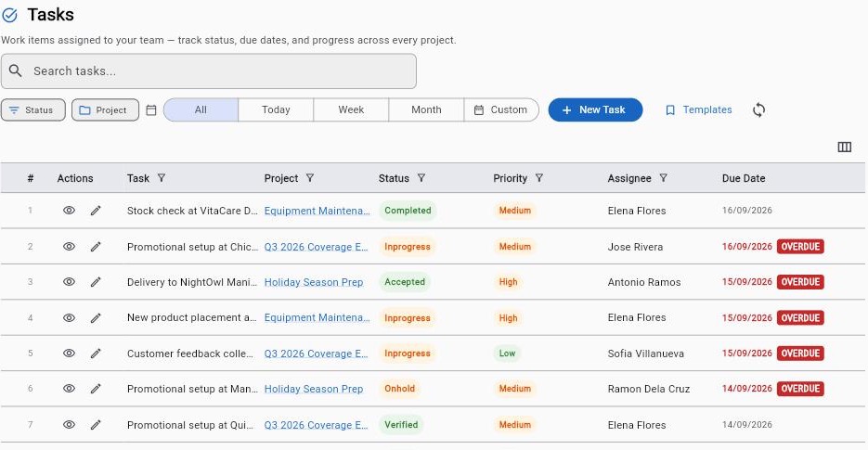Click High priority badge for Antonio Ramos
The width and height of the screenshot is (868, 450).
508,282
